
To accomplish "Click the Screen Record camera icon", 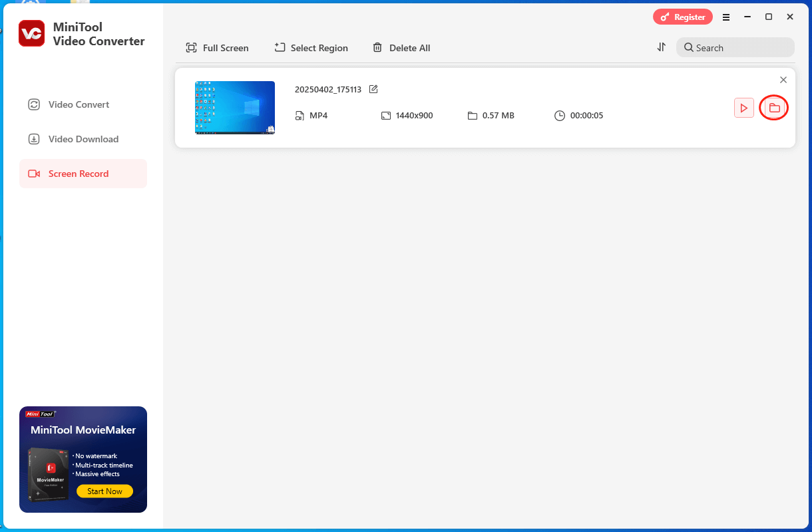I will coord(34,173).
